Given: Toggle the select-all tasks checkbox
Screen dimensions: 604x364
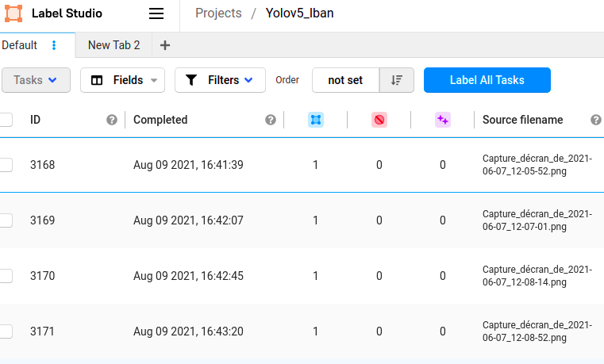Looking at the screenshot, I should pyautogui.click(x=6, y=120).
